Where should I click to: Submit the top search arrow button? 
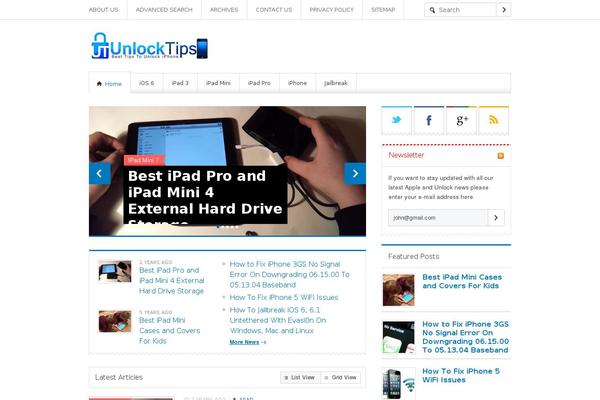point(504,10)
